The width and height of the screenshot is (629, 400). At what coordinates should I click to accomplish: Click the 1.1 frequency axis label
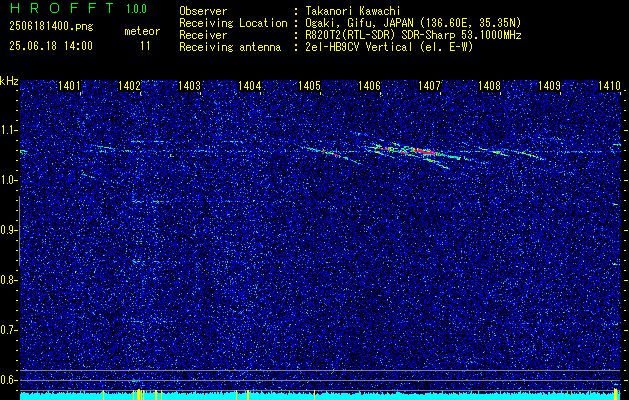(8, 130)
